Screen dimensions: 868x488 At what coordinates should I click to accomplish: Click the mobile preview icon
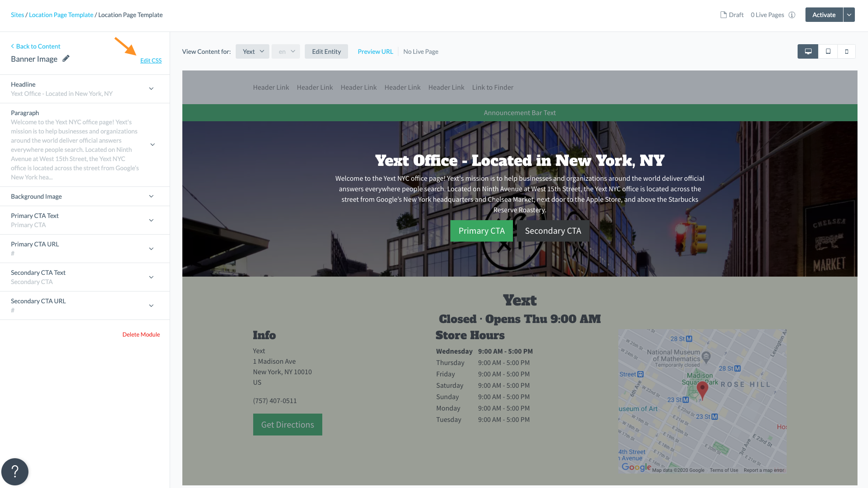[x=847, y=51]
